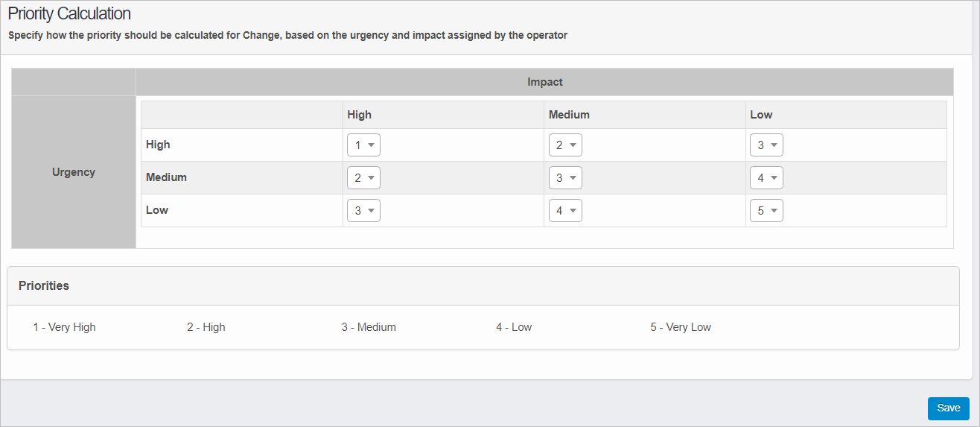Open Medium urgency, Medium impact priority dropdown

pyautogui.click(x=565, y=178)
